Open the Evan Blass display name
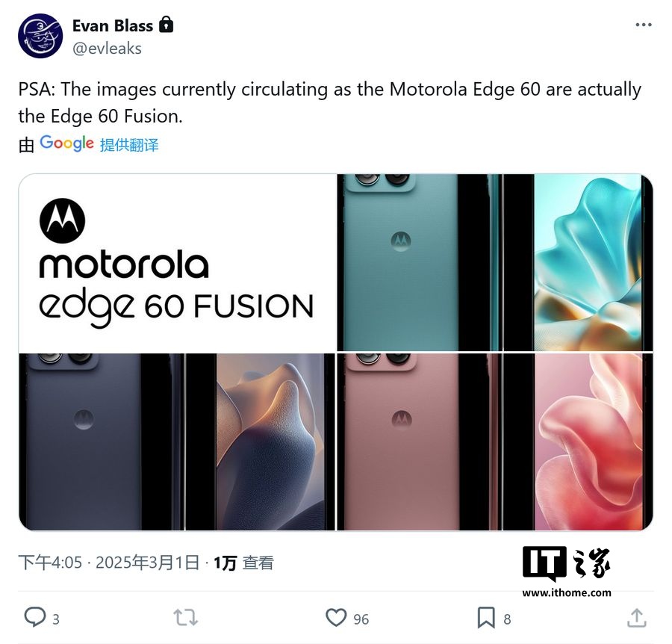 113,26
